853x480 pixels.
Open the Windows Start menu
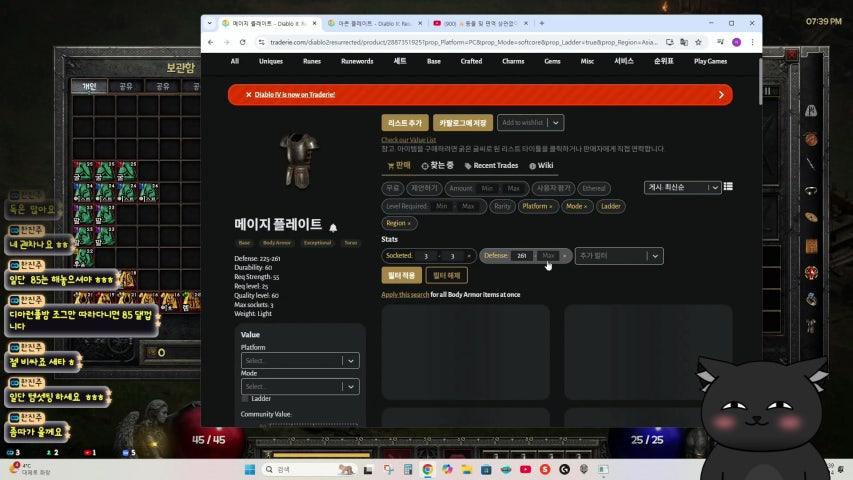click(x=250, y=469)
